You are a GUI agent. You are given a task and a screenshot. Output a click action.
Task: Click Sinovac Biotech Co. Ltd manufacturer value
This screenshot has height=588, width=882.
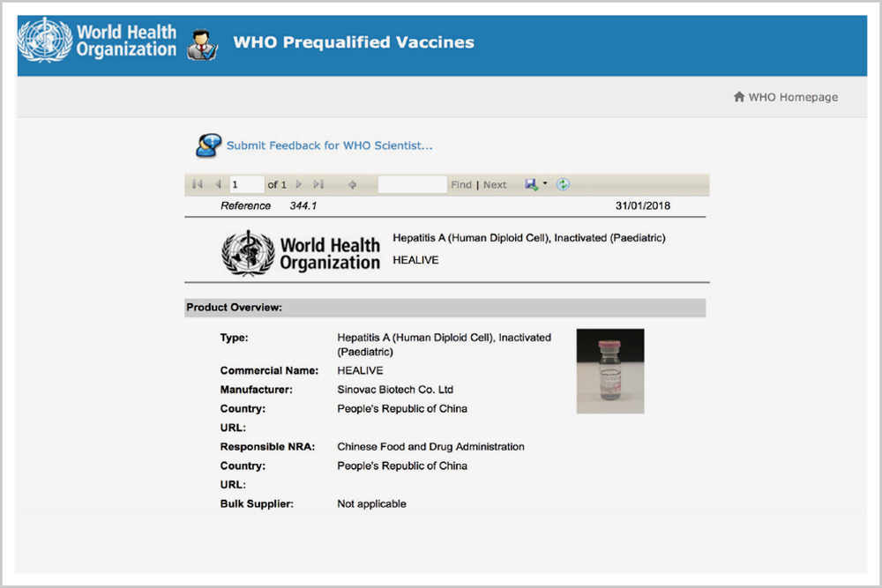(x=395, y=390)
